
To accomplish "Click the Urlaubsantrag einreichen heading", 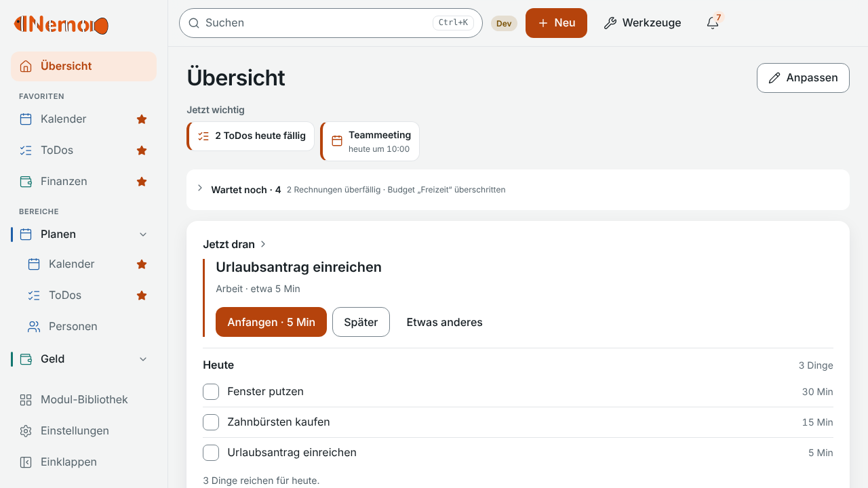I will [x=298, y=267].
